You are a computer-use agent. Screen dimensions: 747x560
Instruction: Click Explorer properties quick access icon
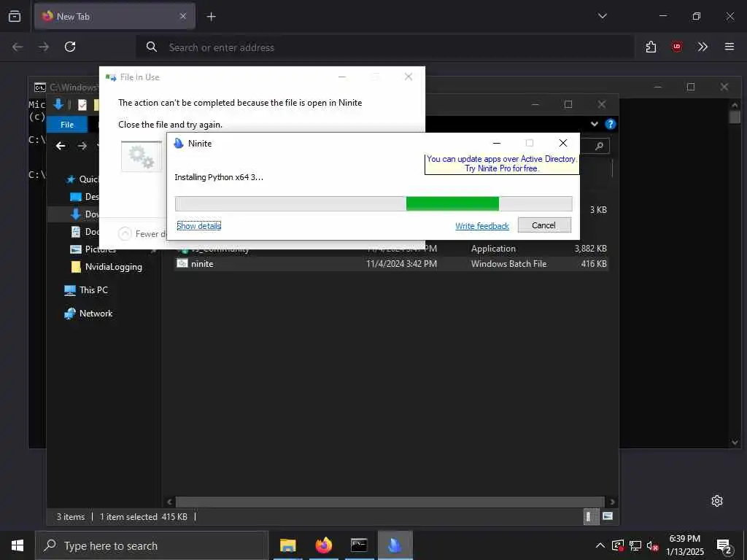(82, 105)
